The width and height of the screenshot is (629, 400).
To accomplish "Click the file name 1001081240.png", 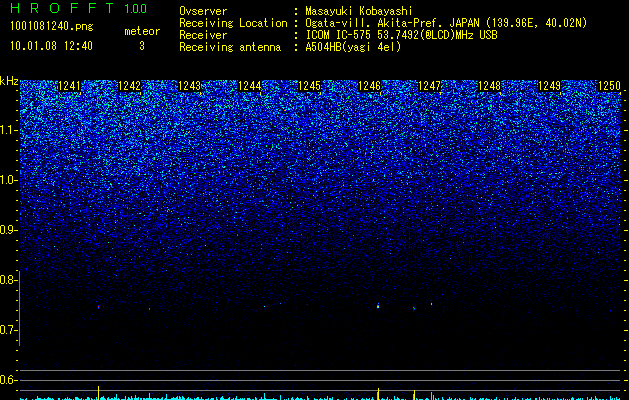I will [51, 27].
